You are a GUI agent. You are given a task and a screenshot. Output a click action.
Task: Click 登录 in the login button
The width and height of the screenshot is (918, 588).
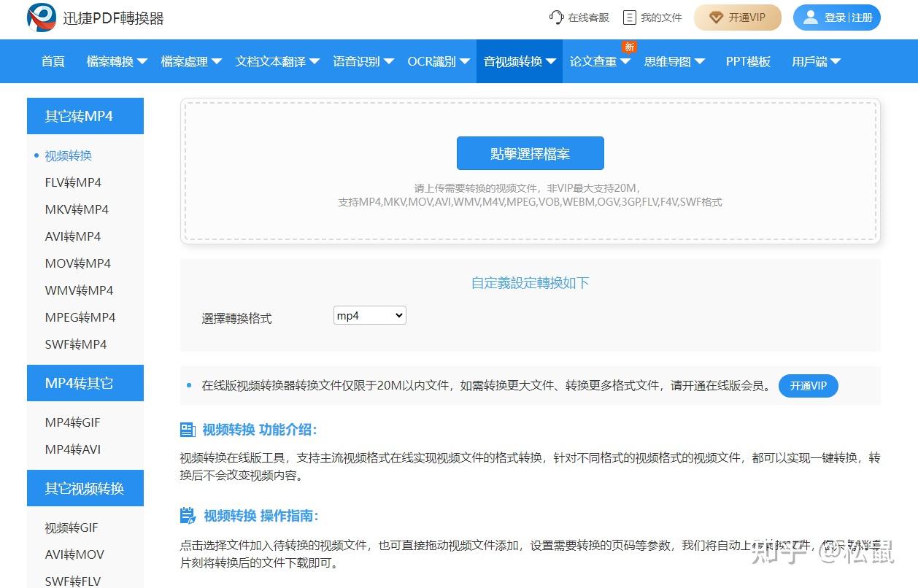[835, 18]
